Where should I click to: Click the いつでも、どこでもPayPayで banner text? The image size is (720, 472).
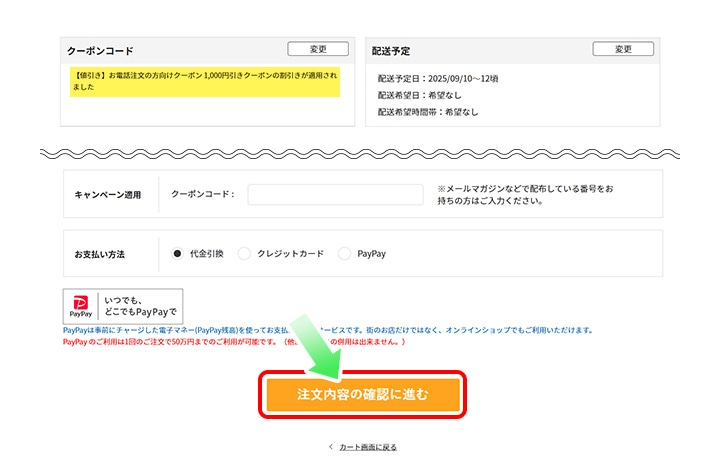[x=139, y=305]
